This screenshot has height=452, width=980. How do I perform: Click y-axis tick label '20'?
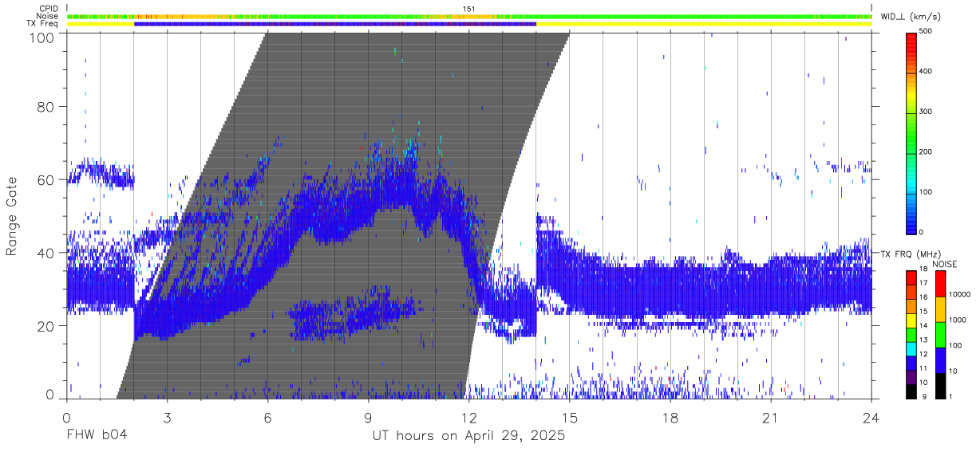[x=46, y=325]
